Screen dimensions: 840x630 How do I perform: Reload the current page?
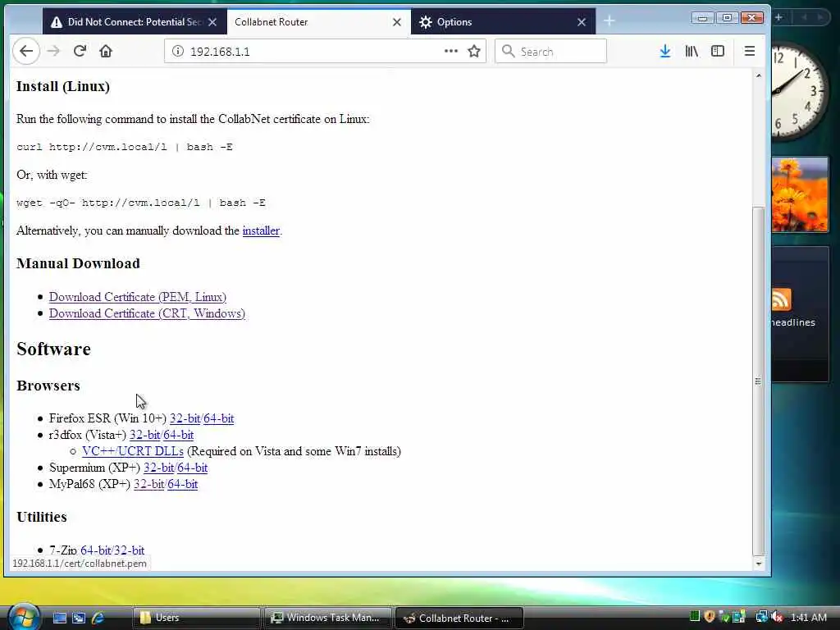click(x=80, y=52)
